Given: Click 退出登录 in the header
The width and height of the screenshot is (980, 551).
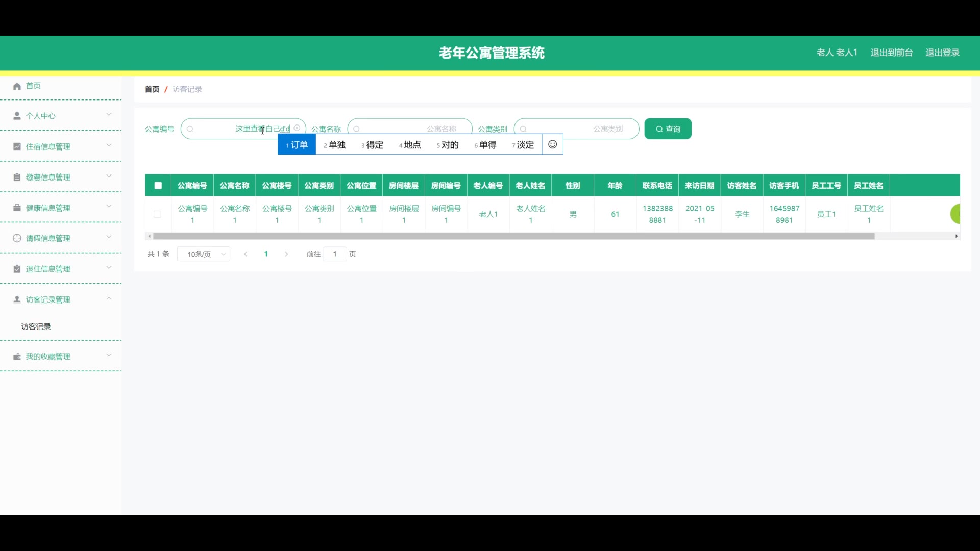Looking at the screenshot, I should coord(942,53).
